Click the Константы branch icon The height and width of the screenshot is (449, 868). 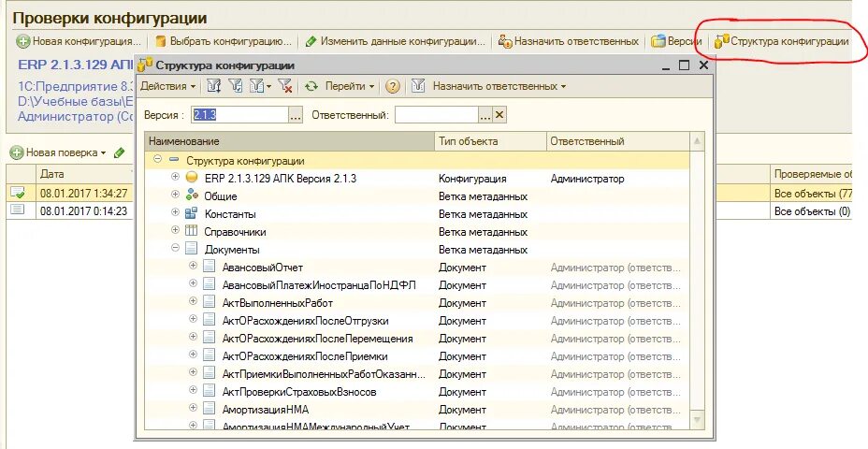pos(192,213)
